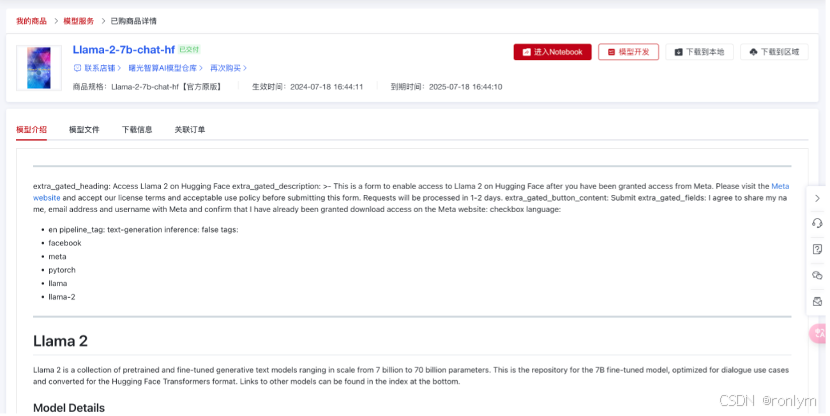Select the 生效时间 2024-07-18 16:44:11 text

[308, 87]
